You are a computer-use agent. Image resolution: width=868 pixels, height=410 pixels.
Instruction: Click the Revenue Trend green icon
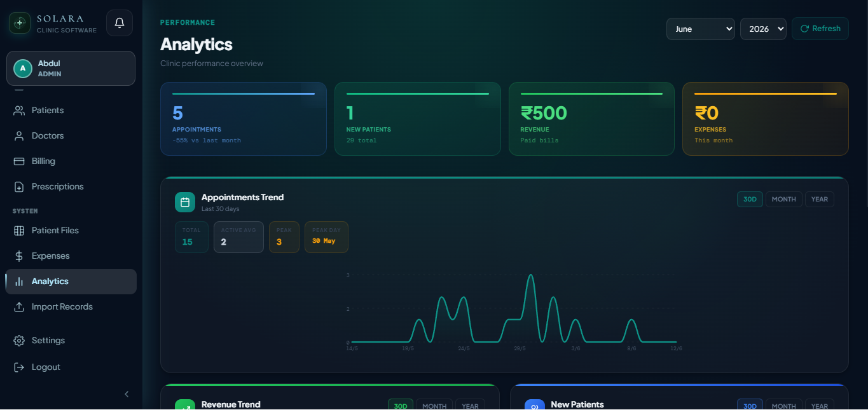coord(185,405)
